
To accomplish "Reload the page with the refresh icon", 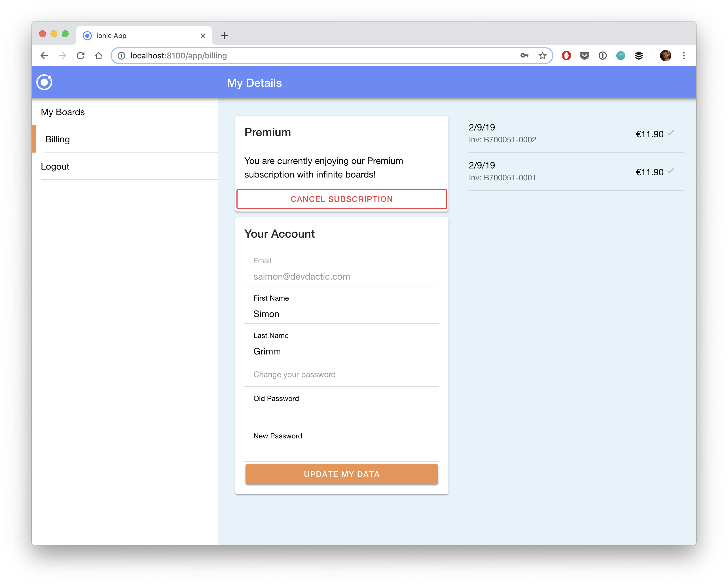I will pos(81,56).
